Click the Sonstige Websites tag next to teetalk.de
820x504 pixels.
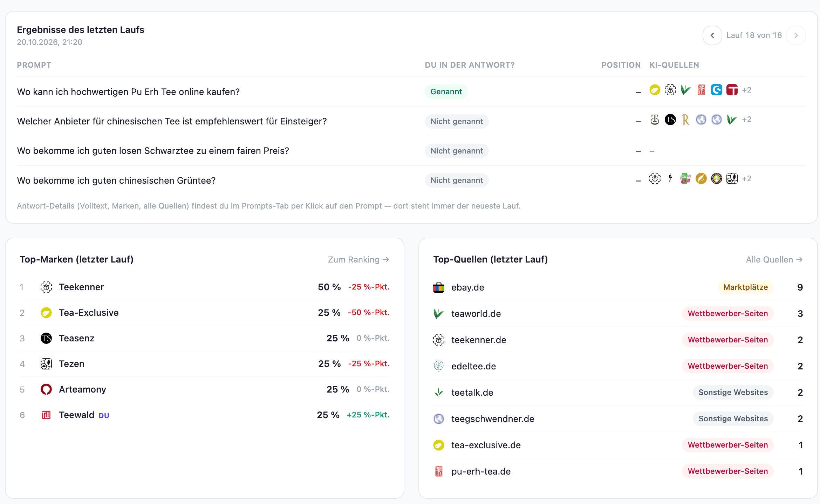point(733,393)
